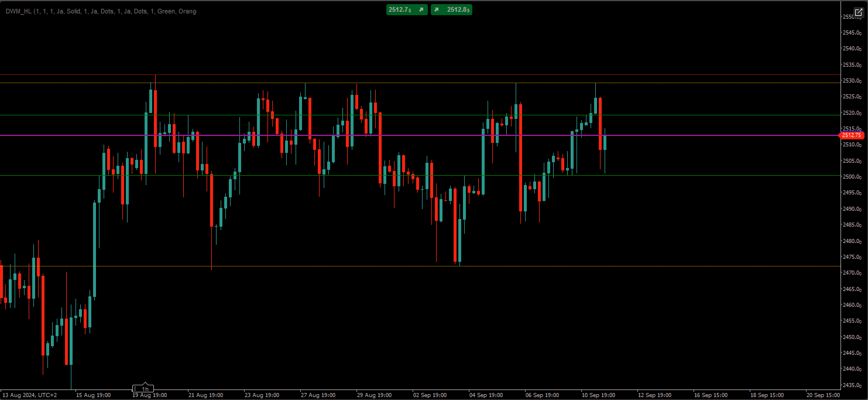868x400 pixels.
Task: Click the grip handle beside the 1h label
Action: 136,389
